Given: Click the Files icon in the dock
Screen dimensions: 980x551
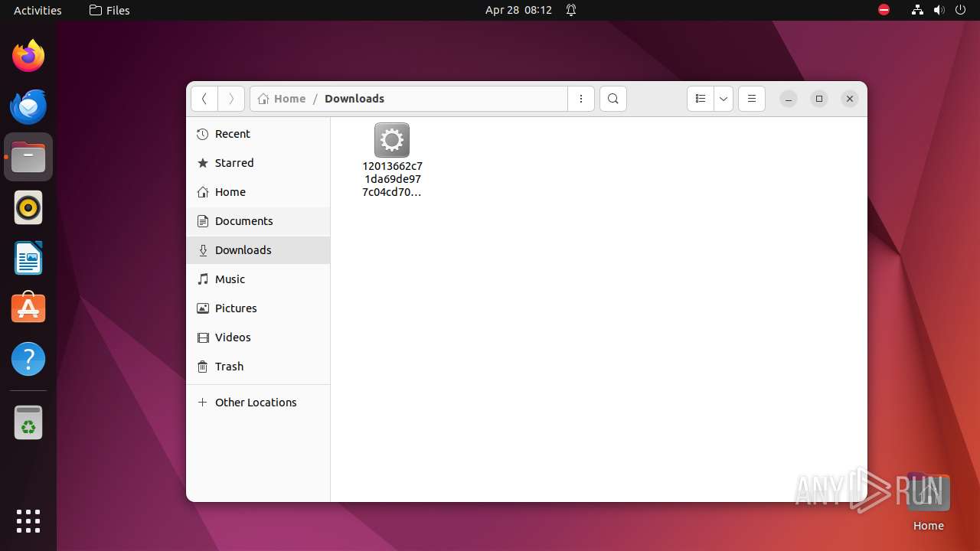Looking at the screenshot, I should 28,157.
